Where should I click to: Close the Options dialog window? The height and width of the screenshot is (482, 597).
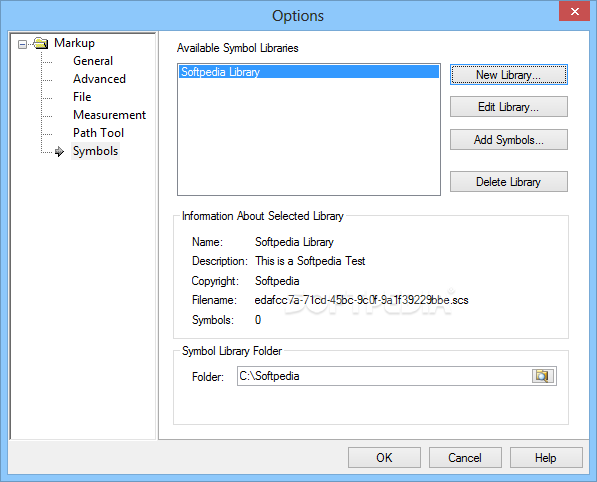574,11
